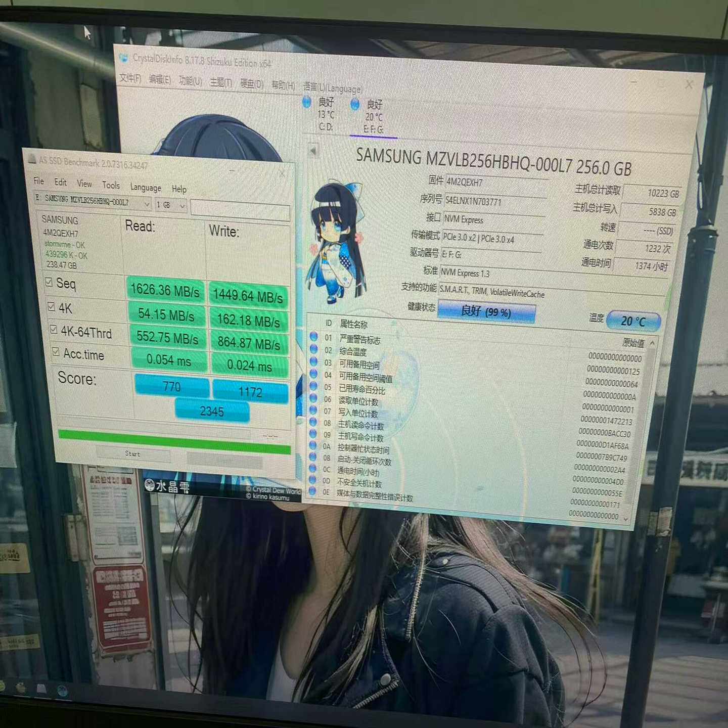
Task: Click the status circle for attribute 01 严重警告标志
Action: 313,336
